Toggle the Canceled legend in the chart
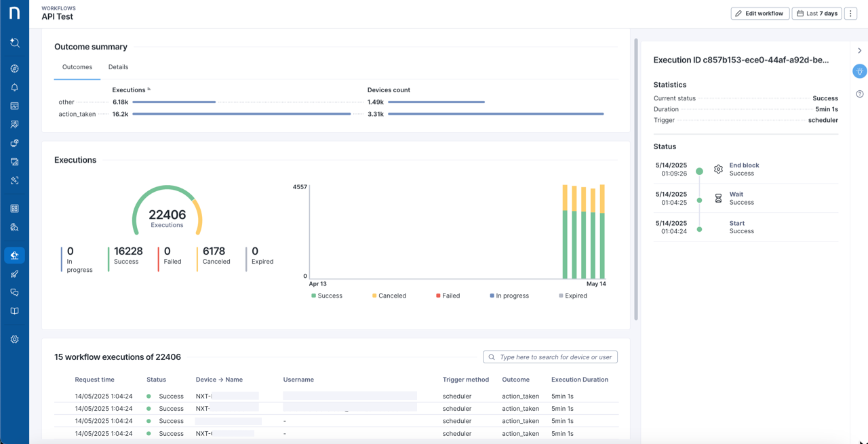The width and height of the screenshot is (868, 444). 389,296
